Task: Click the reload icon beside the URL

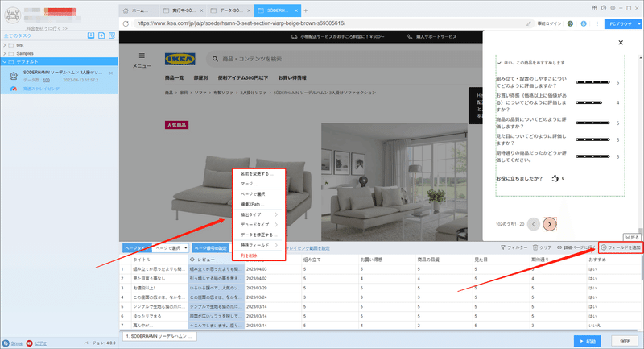Action: tap(126, 23)
